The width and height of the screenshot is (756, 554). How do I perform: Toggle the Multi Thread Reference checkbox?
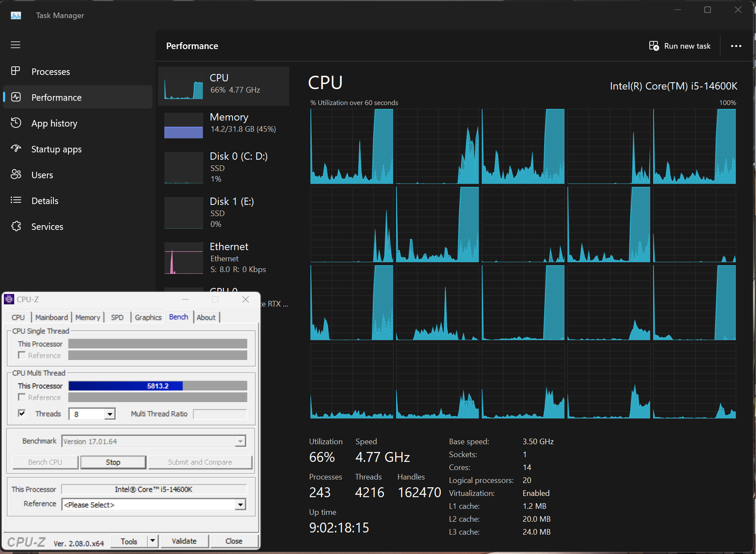point(22,397)
